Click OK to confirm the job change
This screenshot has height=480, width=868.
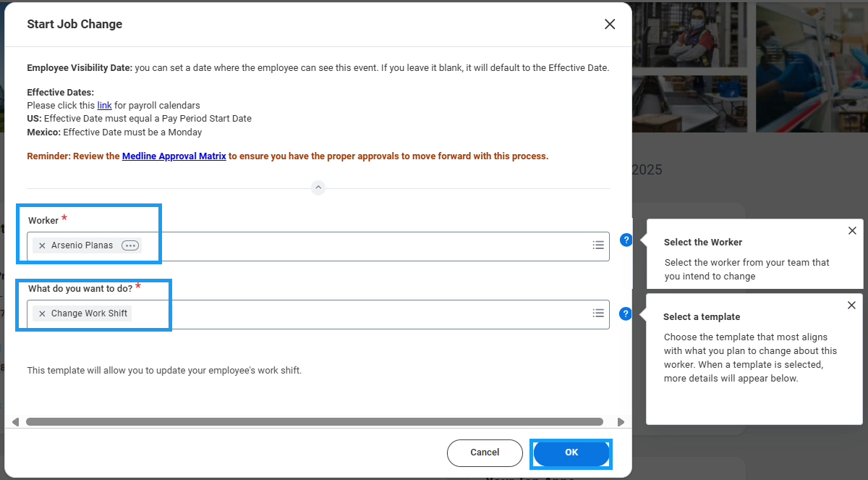[x=571, y=452]
